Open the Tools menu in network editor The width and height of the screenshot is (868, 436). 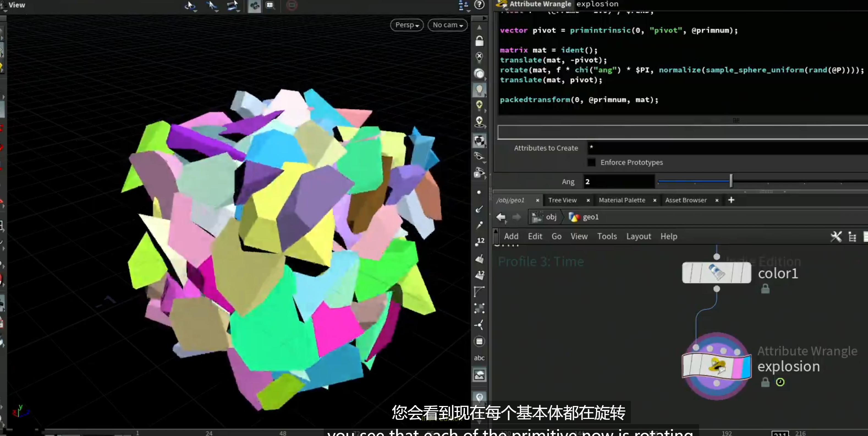(x=607, y=236)
